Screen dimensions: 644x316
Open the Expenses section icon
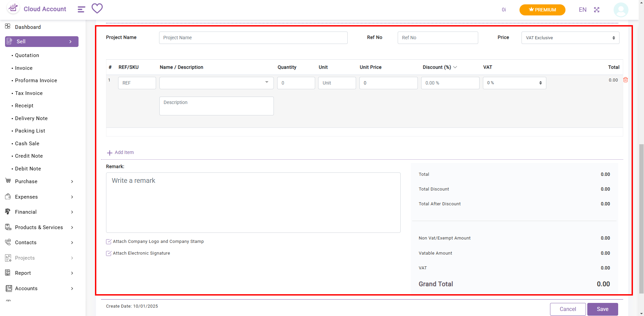pyautogui.click(x=8, y=197)
